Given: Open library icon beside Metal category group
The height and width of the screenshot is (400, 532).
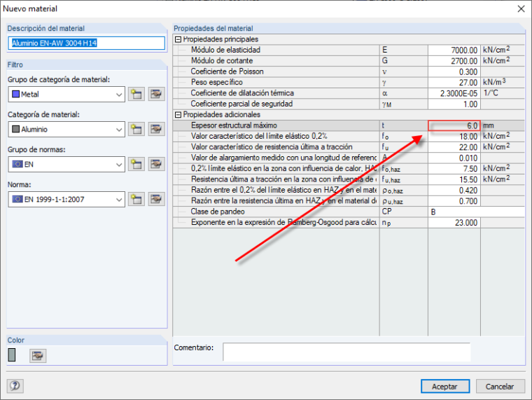Looking at the screenshot, I should tap(156, 94).
